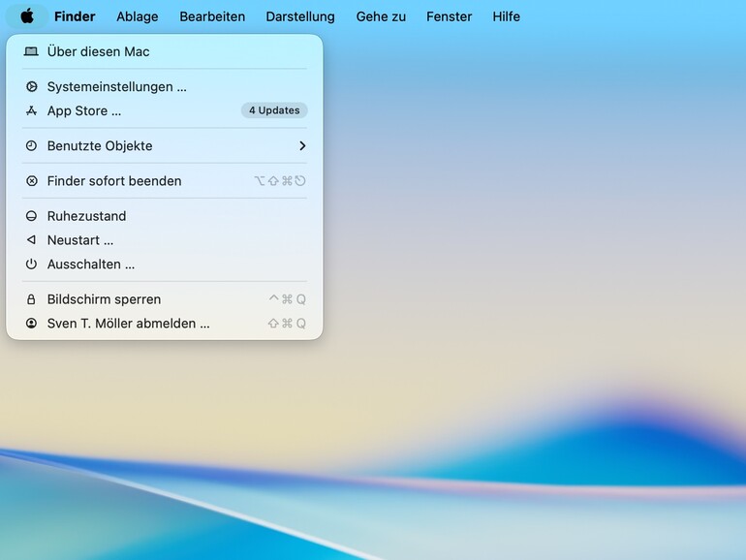Click the Apple logo menu icon
Viewport: 746px width, 560px height.
(x=27, y=16)
